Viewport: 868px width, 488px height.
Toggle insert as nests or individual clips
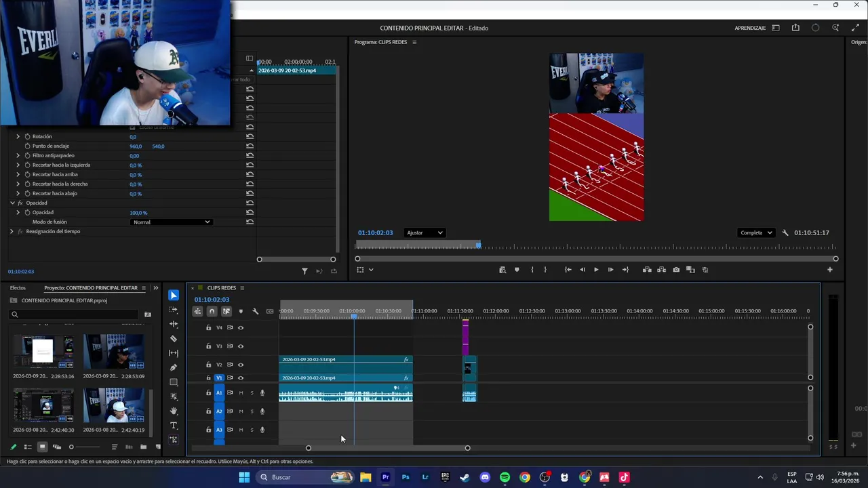tap(197, 311)
